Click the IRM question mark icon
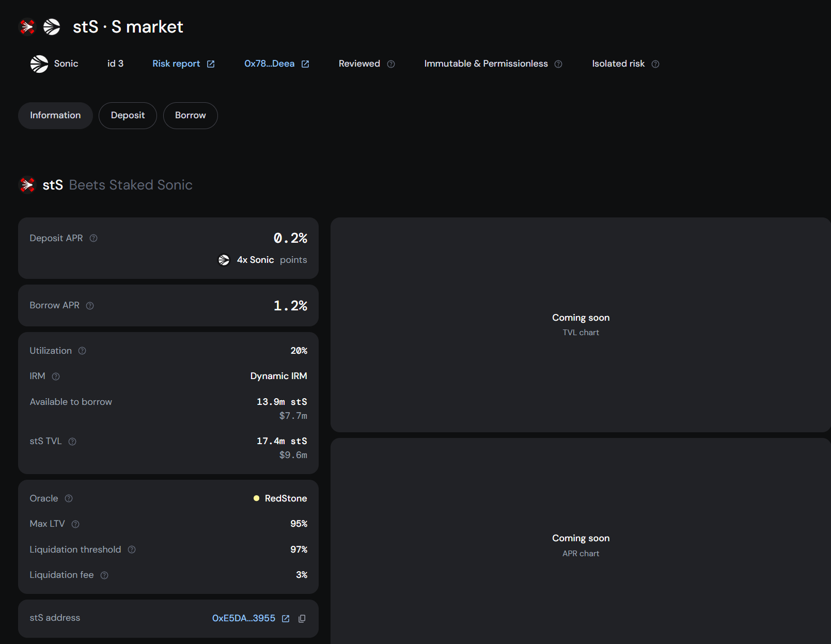This screenshot has height=644, width=831. [x=56, y=376]
